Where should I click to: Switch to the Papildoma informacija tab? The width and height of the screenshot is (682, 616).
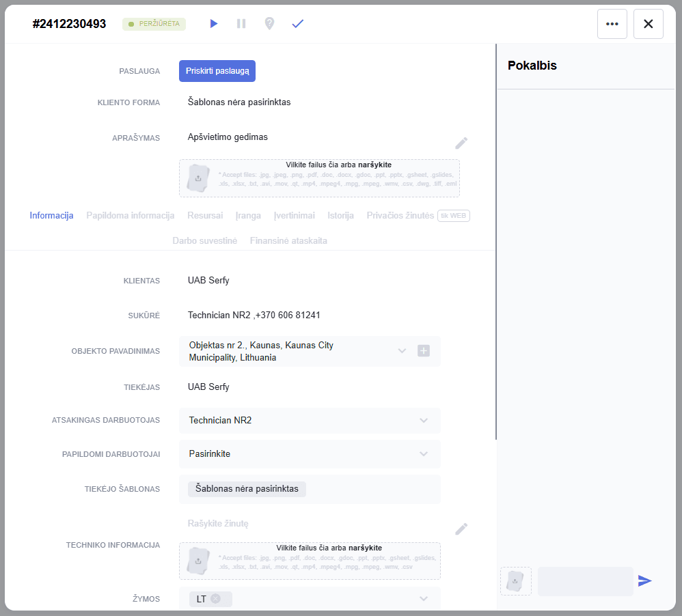[131, 216]
